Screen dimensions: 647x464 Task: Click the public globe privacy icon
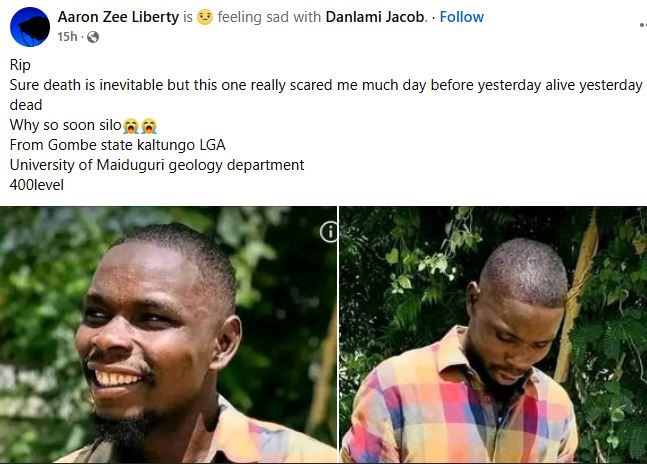(93, 37)
